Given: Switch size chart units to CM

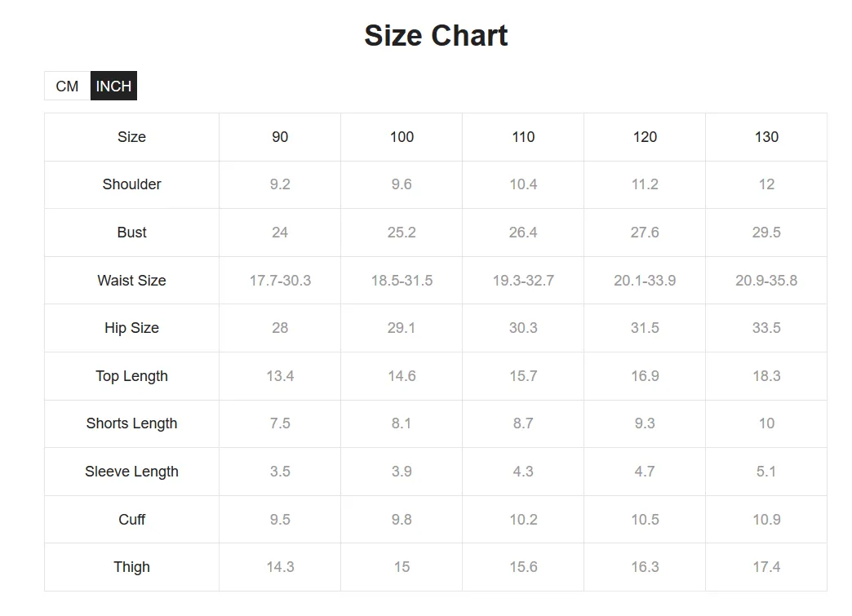Looking at the screenshot, I should [x=68, y=86].
